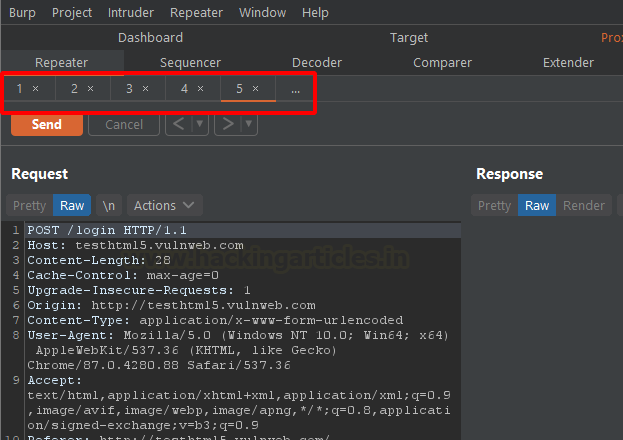Open the Repeater menu in menu bar
This screenshot has height=440, width=623.
(x=196, y=13)
